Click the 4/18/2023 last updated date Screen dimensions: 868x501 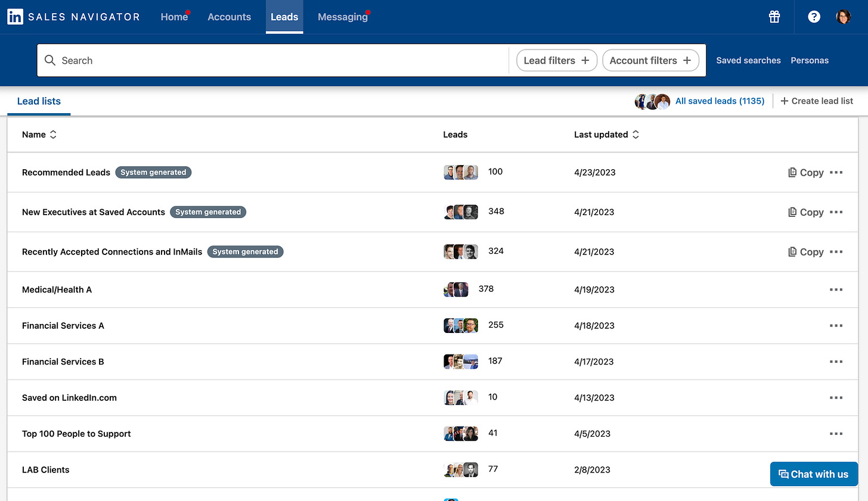(x=594, y=326)
